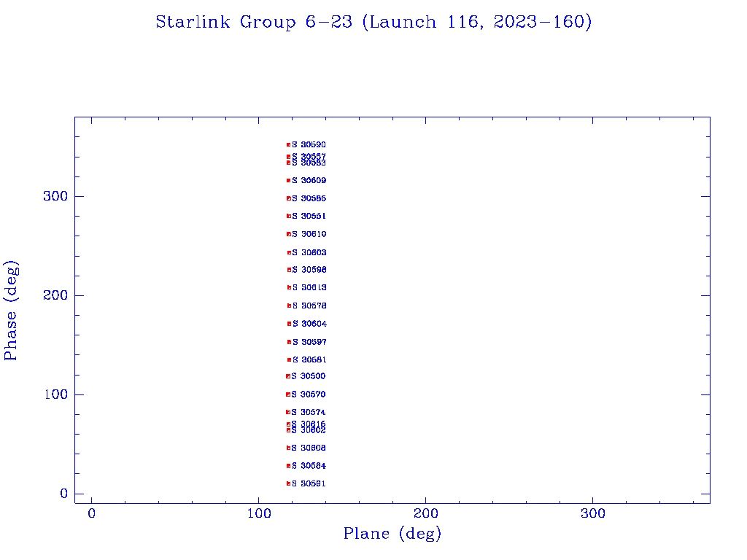This screenshot has width=747, height=560.
Task: Select the satellite label S 30574
Action: tap(309, 413)
